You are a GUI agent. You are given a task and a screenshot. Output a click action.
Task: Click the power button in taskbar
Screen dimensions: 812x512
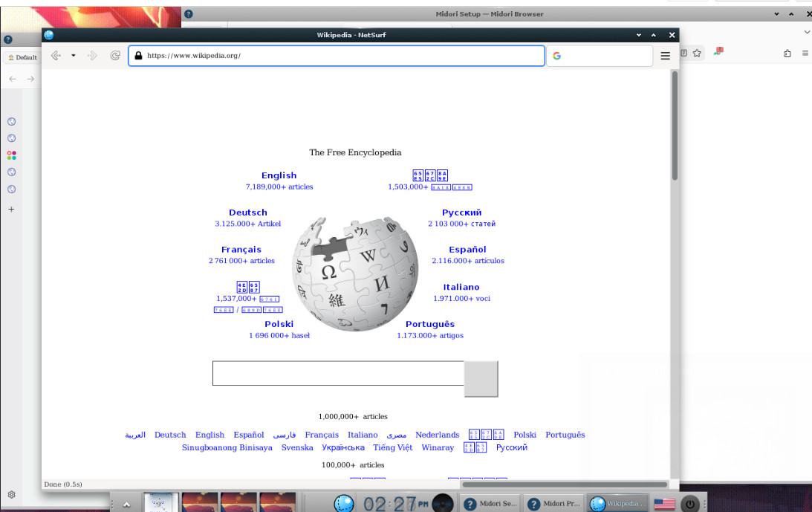click(x=689, y=503)
